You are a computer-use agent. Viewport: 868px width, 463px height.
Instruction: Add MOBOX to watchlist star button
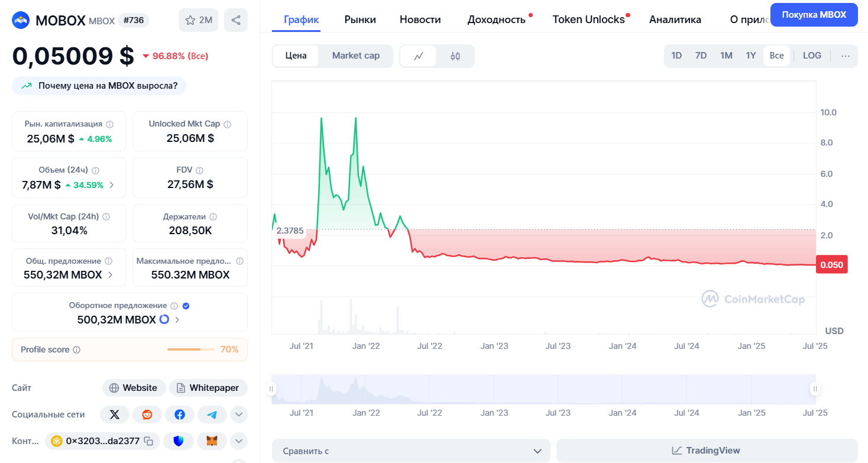(199, 20)
